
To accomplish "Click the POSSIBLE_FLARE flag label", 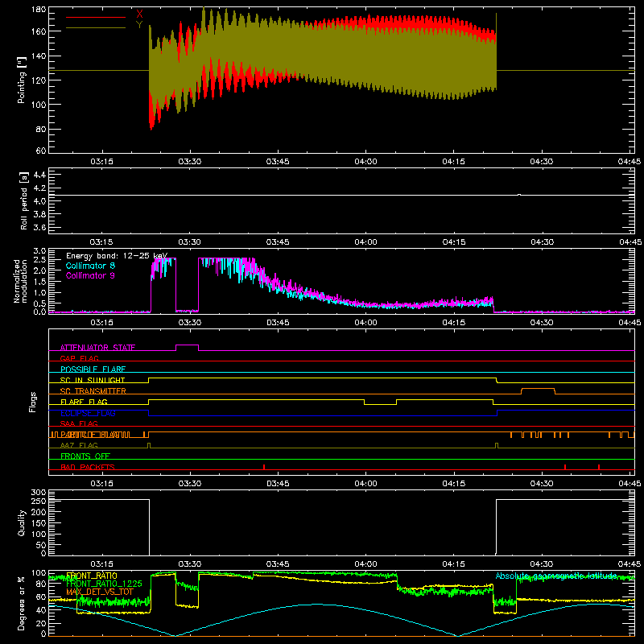I will coord(93,369).
